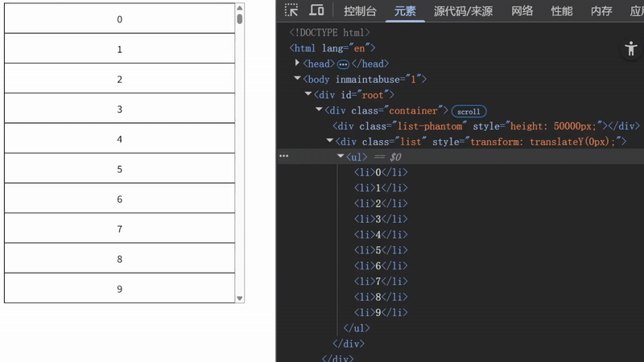Click list row labeled 7
Viewport: 644px width, 362px height.
point(120,229)
